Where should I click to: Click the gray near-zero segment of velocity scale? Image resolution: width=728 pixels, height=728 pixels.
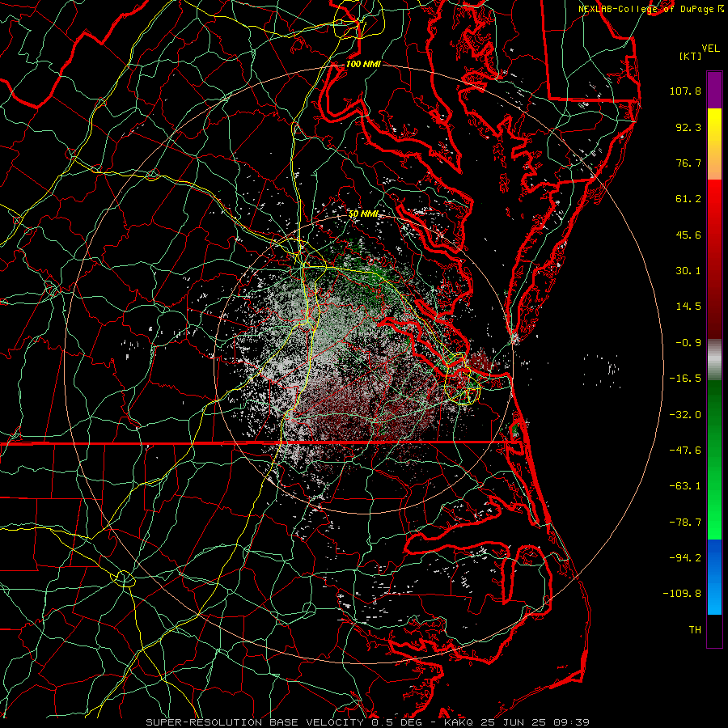714,360
